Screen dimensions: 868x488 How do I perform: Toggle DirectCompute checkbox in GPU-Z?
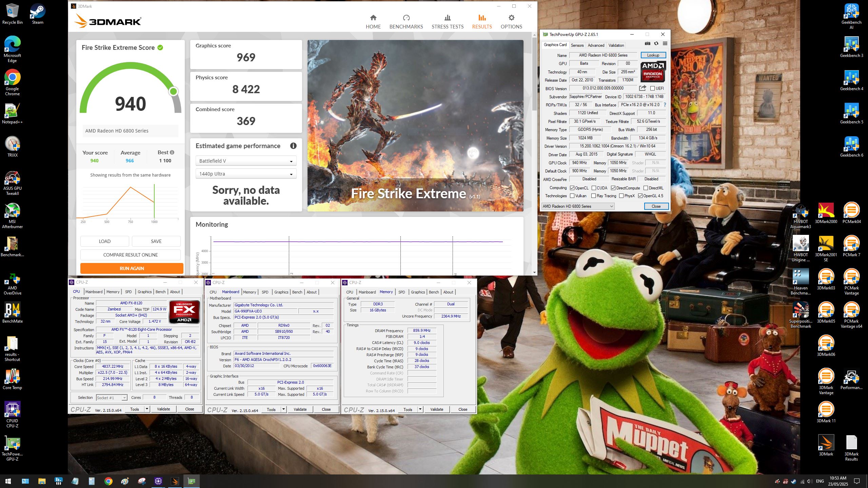point(613,188)
